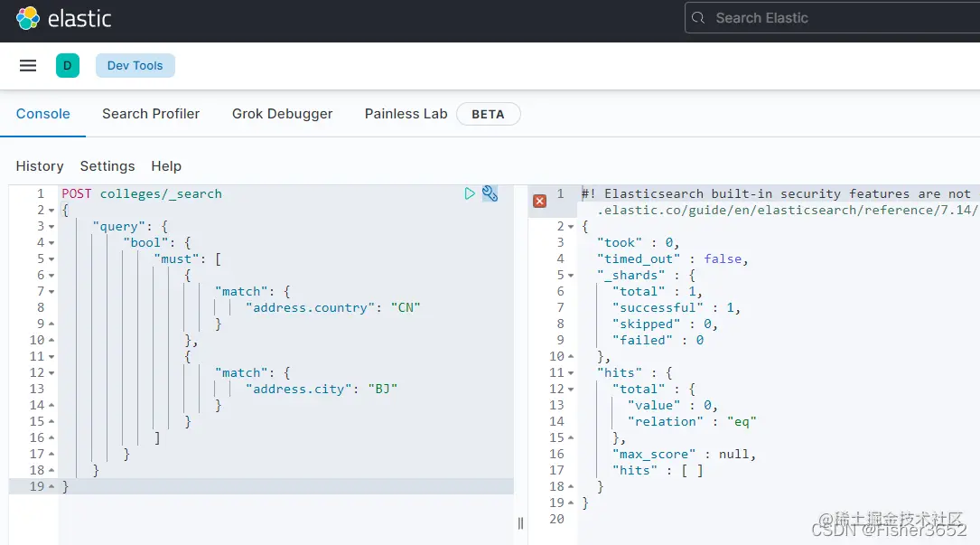Click the closing bracket on request line 16
The width and height of the screenshot is (980, 545).
[x=157, y=438]
